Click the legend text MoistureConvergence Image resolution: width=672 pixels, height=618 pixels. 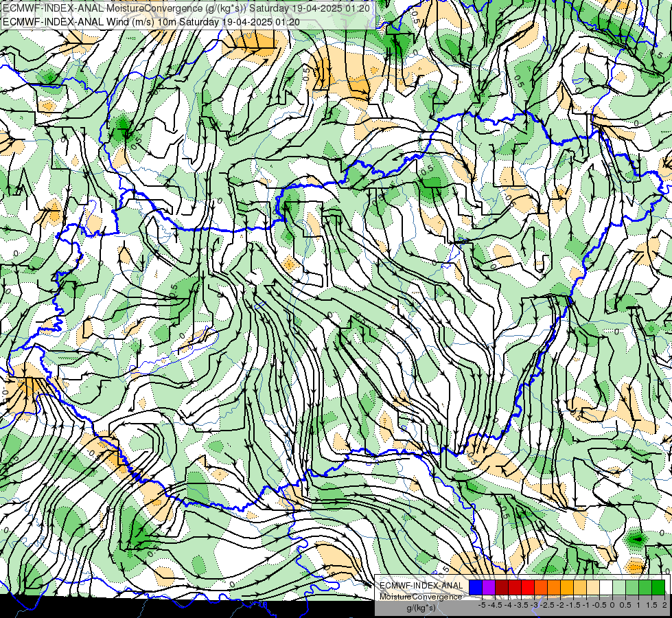pos(421,597)
